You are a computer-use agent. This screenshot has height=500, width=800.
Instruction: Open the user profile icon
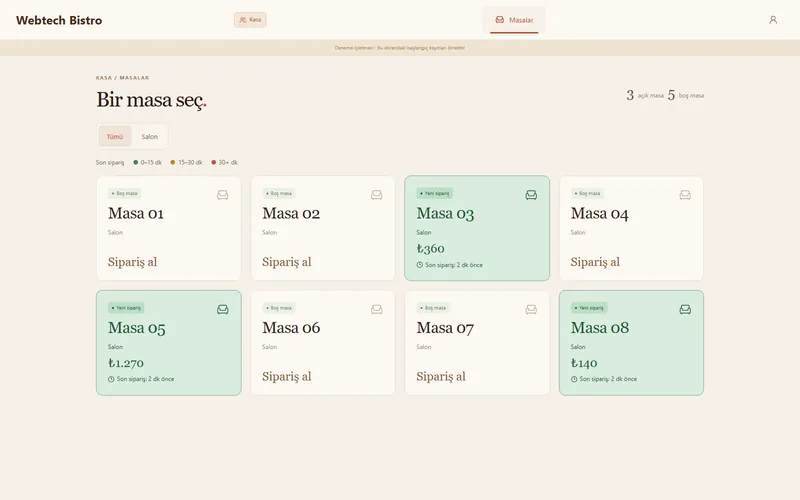[x=773, y=20]
